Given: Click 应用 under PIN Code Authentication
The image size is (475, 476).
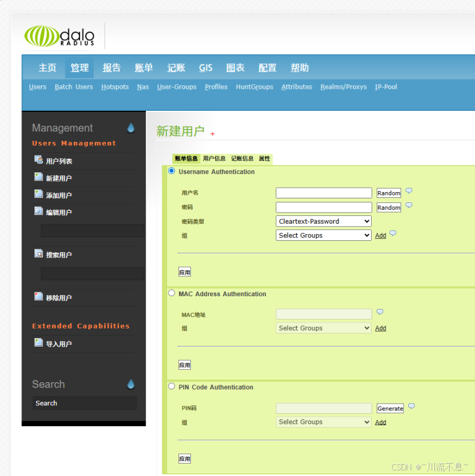Looking at the screenshot, I should [185, 458].
